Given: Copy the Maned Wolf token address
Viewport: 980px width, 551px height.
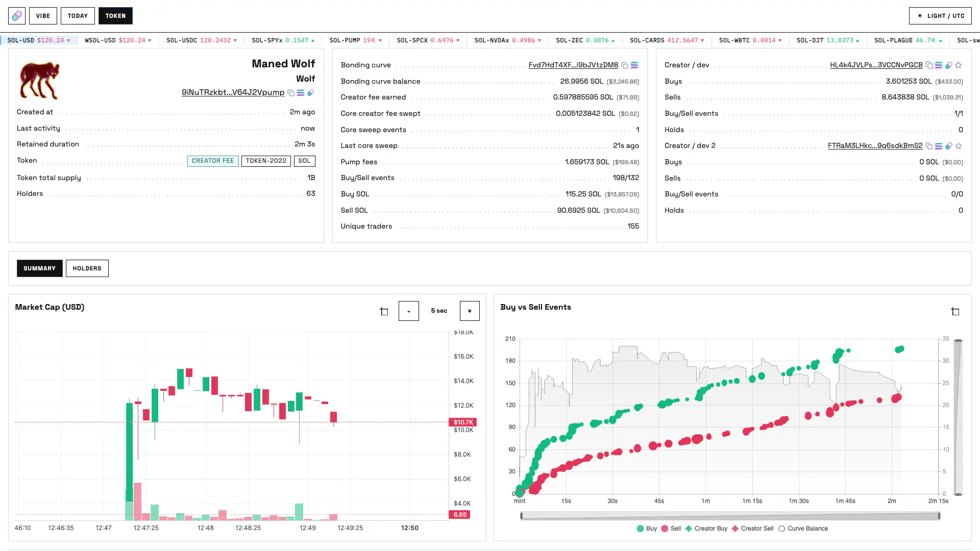Looking at the screenshot, I should coord(291,93).
